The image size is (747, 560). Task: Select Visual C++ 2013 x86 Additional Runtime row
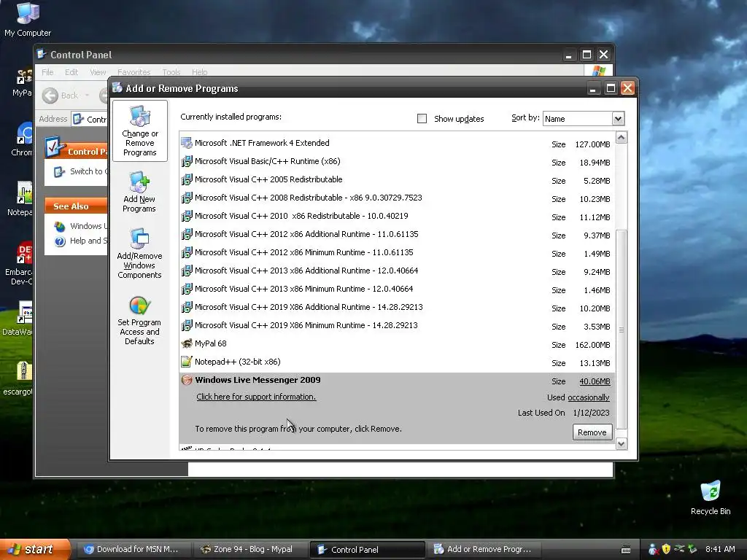[398, 271]
